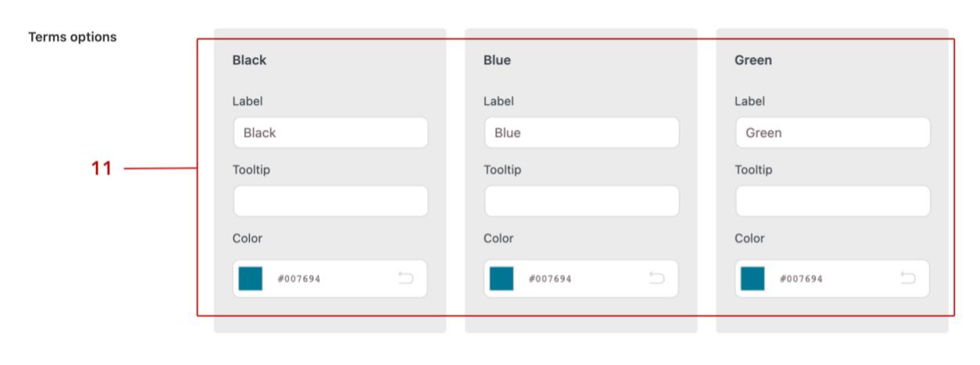Screen dimensions: 980x365
Task: Focus the Label field containing Green
Action: tap(832, 133)
